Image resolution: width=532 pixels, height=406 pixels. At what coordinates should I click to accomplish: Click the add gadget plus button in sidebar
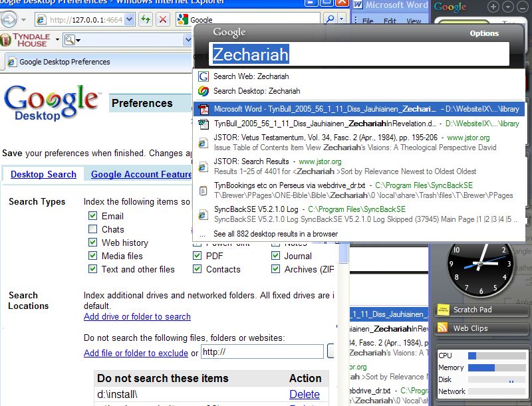(493, 7)
